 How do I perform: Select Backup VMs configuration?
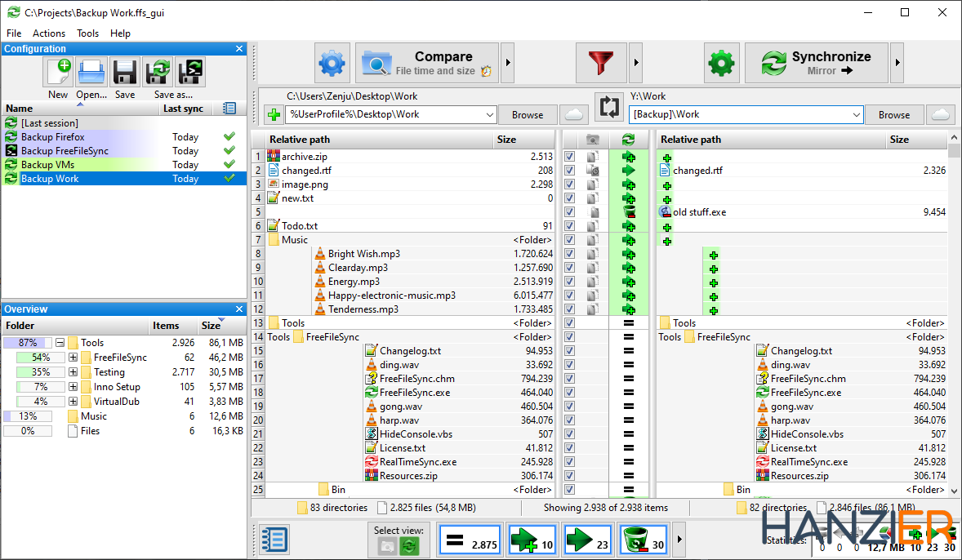point(124,164)
